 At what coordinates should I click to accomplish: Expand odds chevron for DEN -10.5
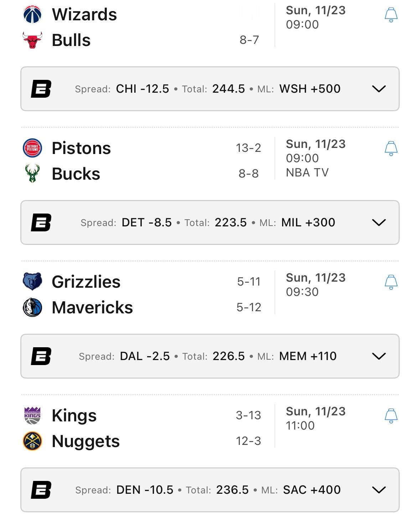tap(379, 490)
